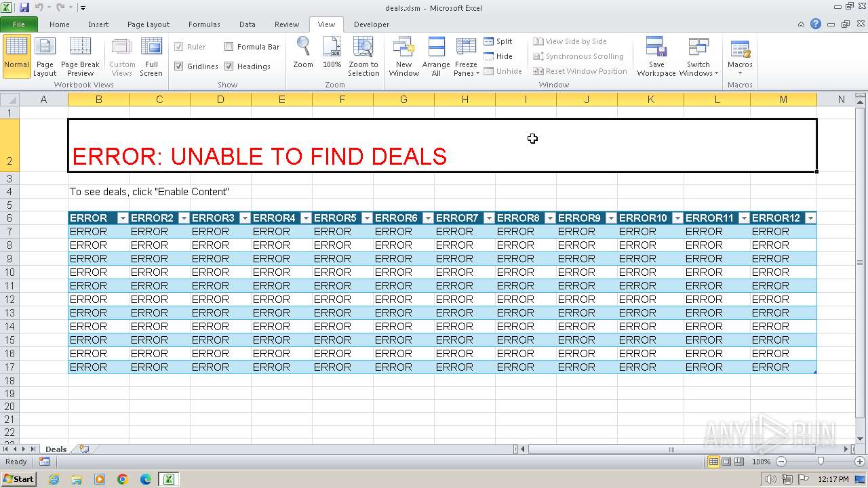Expand Switch Windows menu
868x488 pixels.
698,56
